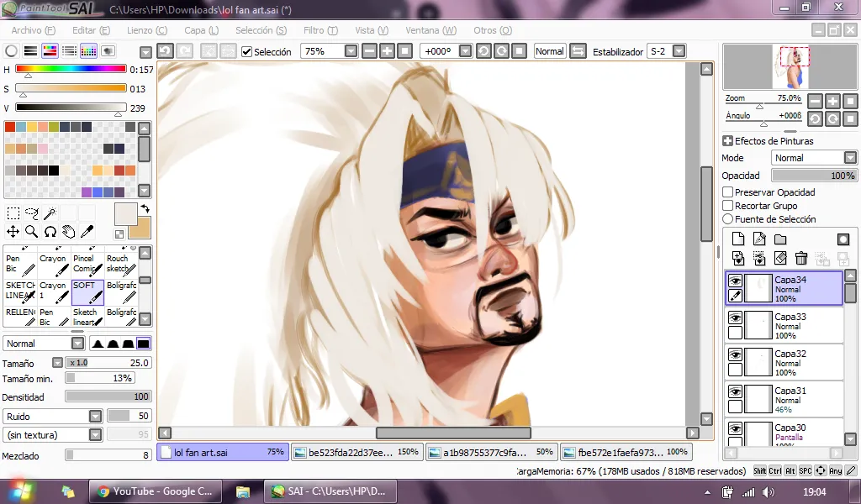Open the Lienzo menu
861x504 pixels.
click(x=147, y=30)
